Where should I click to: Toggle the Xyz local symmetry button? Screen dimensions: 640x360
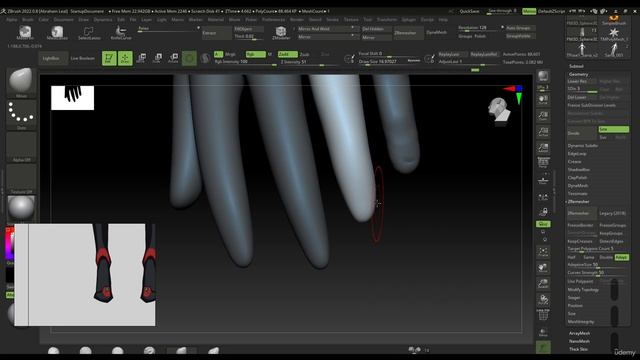(543, 224)
